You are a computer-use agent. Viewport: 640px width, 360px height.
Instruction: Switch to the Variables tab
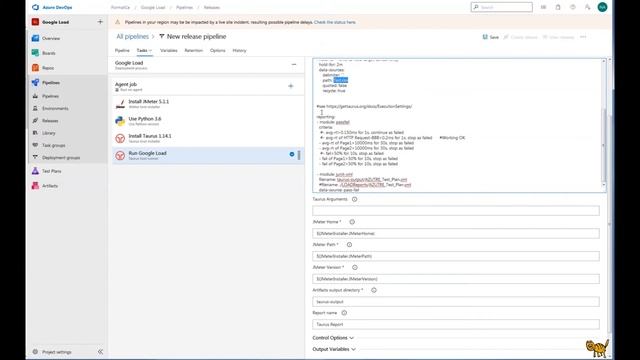pos(169,51)
